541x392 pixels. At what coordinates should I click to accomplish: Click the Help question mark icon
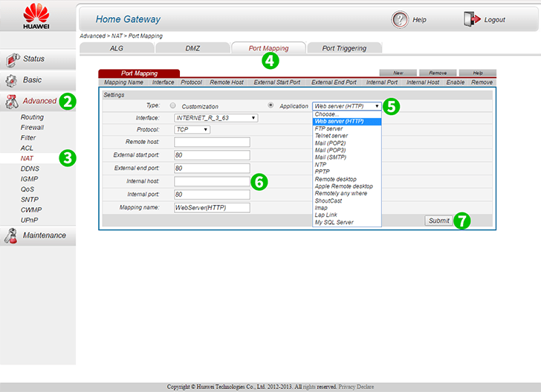[x=400, y=19]
